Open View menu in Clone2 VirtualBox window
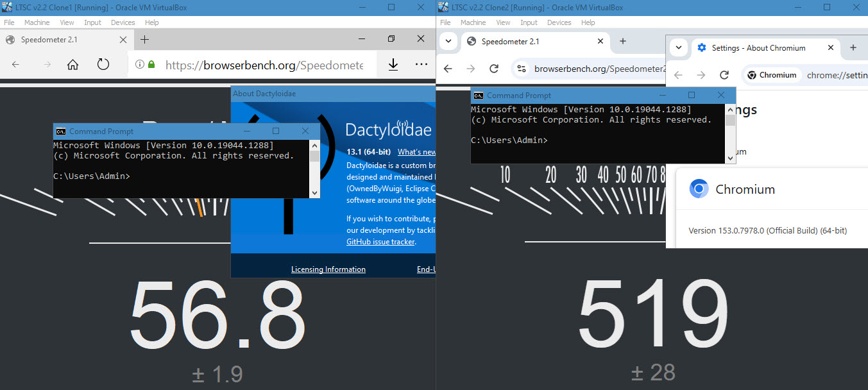The width and height of the screenshot is (868, 390). pyautogui.click(x=504, y=22)
